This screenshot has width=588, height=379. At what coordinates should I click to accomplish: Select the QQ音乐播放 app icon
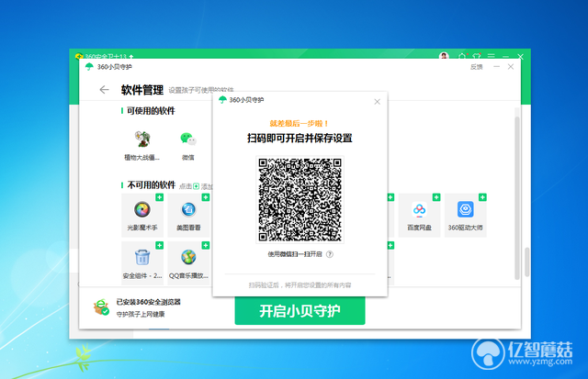pos(188,257)
